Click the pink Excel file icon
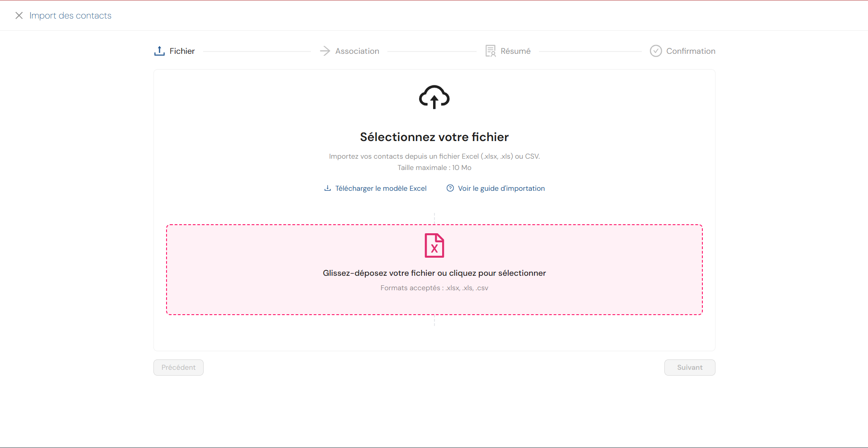This screenshot has width=868, height=448. (434, 245)
